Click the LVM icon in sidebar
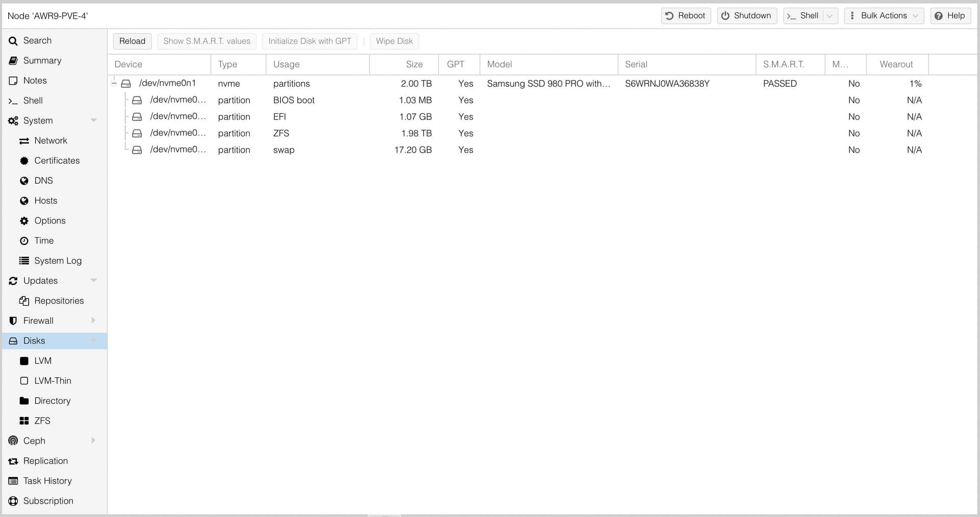 click(24, 361)
